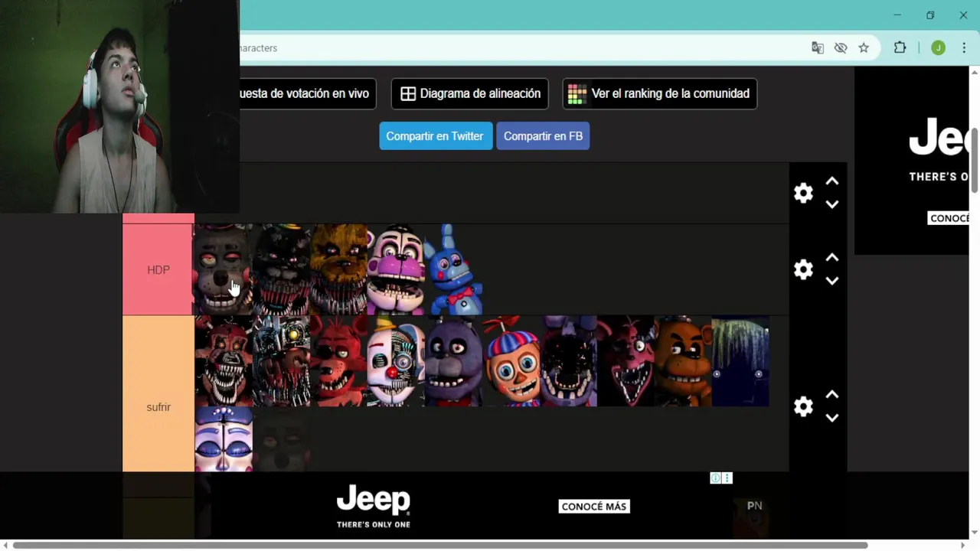Select Mangle pink fox thumbnail in sufrir tier
Viewport: 980px width, 551px height.
[626, 361]
